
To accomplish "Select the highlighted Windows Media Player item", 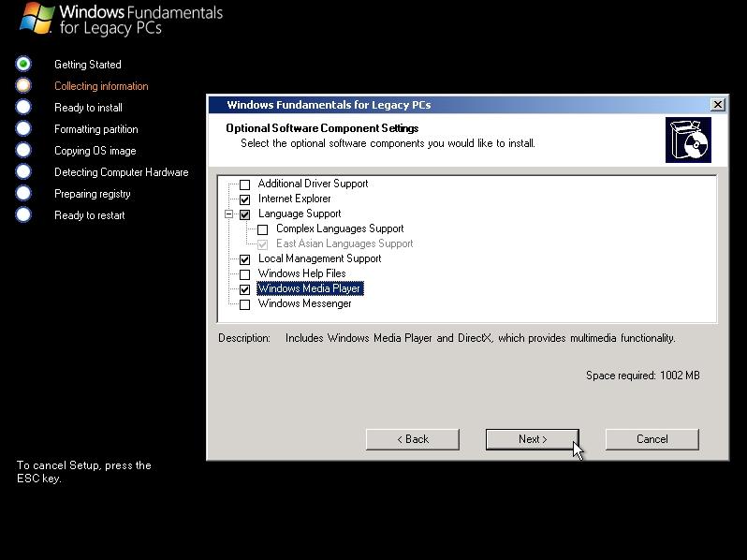I will point(310,288).
